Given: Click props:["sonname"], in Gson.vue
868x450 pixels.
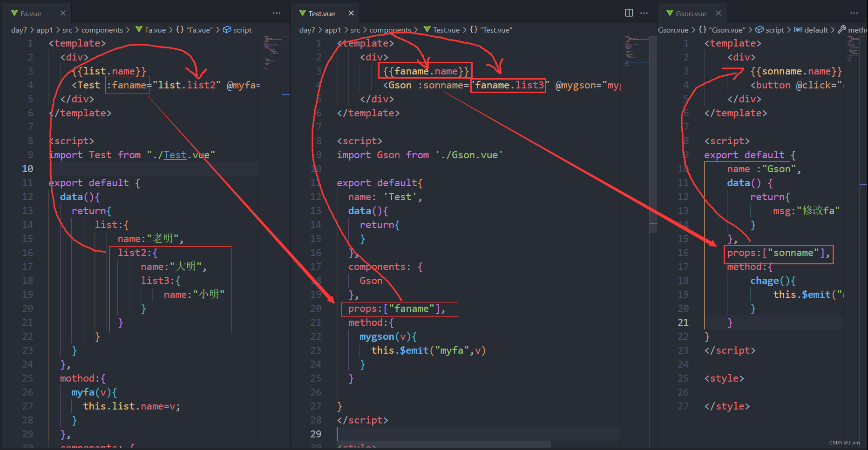Looking at the screenshot, I should tap(779, 253).
